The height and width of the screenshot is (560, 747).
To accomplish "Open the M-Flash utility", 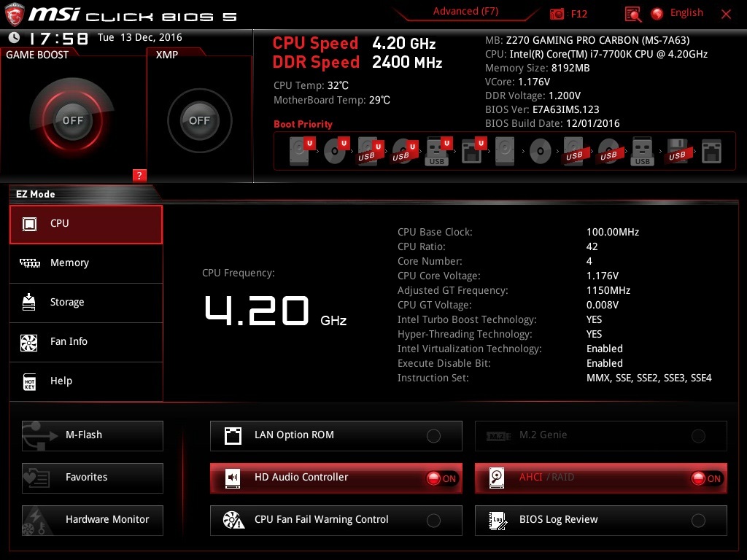I will [92, 435].
